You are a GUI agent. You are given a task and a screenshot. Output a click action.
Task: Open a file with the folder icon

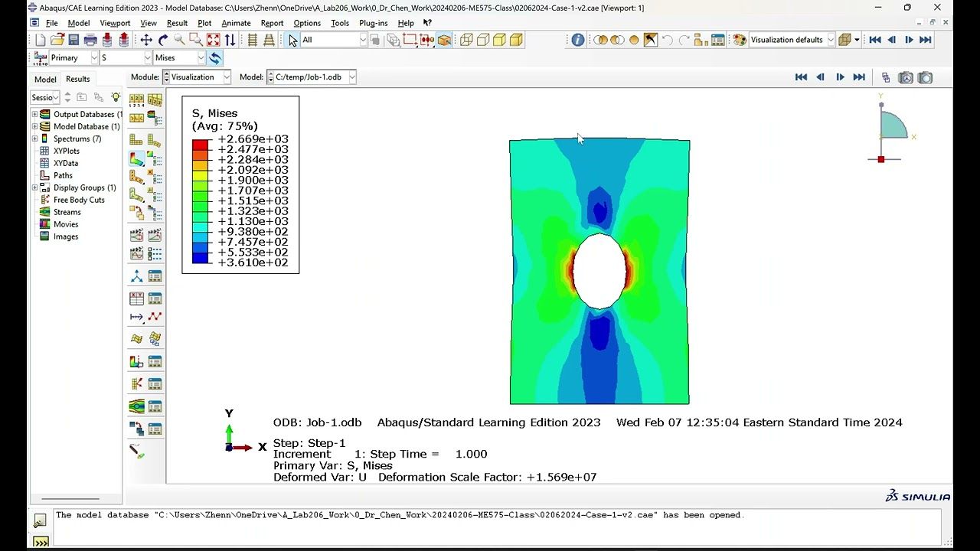click(x=57, y=40)
